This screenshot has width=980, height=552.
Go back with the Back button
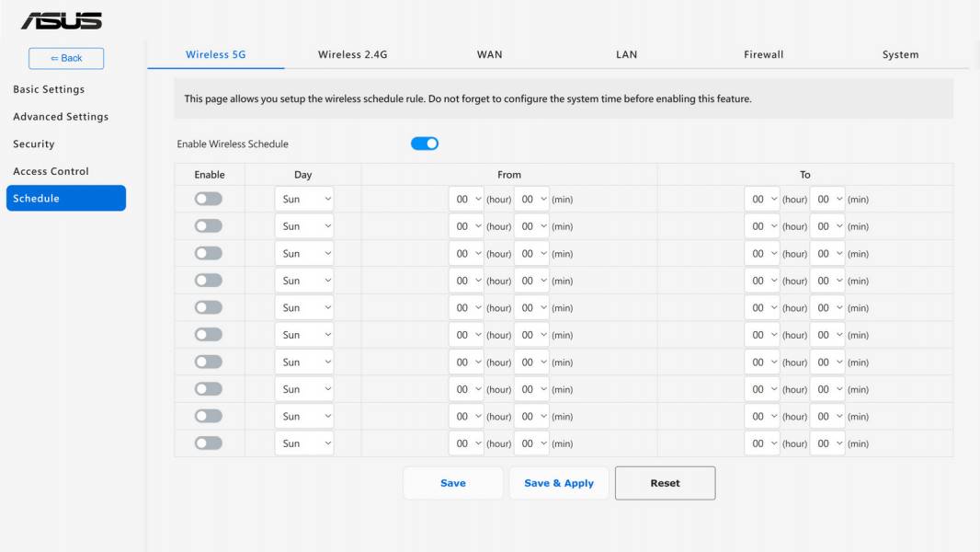pyautogui.click(x=66, y=58)
